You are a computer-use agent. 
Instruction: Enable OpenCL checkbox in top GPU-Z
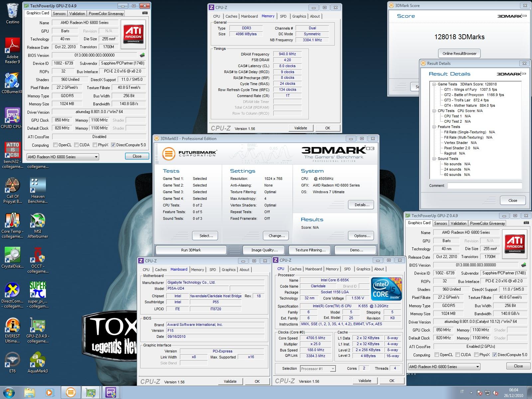(56, 145)
